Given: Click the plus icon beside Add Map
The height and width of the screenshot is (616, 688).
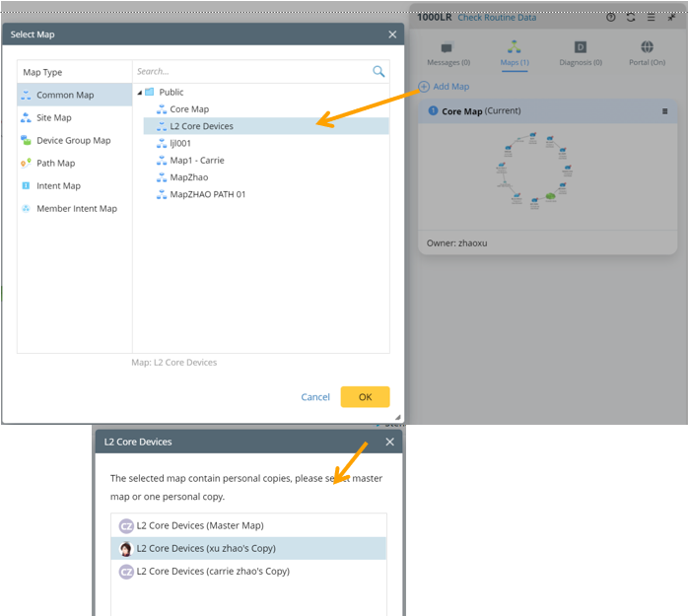Looking at the screenshot, I should tap(424, 87).
